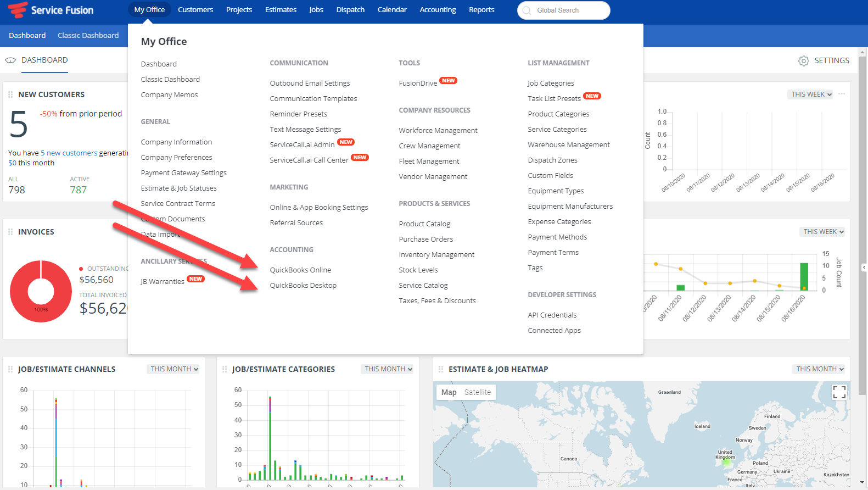Open the top chart THIS WEEK dropdown
868x490 pixels.
pyautogui.click(x=811, y=94)
